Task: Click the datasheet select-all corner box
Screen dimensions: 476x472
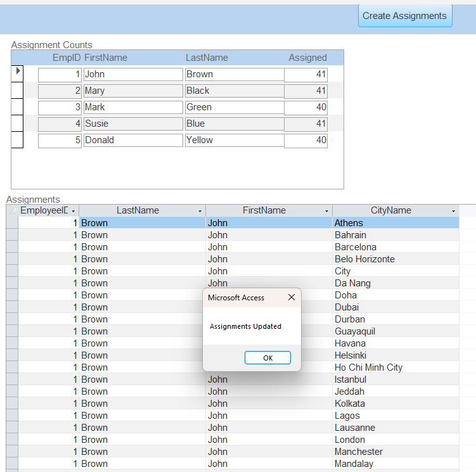Action: [x=11, y=210]
